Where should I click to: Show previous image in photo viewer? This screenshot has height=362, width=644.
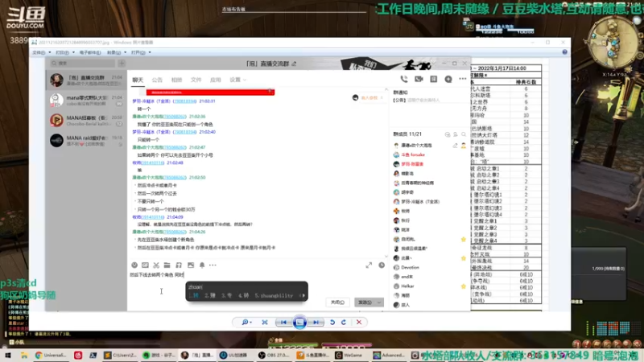pos(283,323)
